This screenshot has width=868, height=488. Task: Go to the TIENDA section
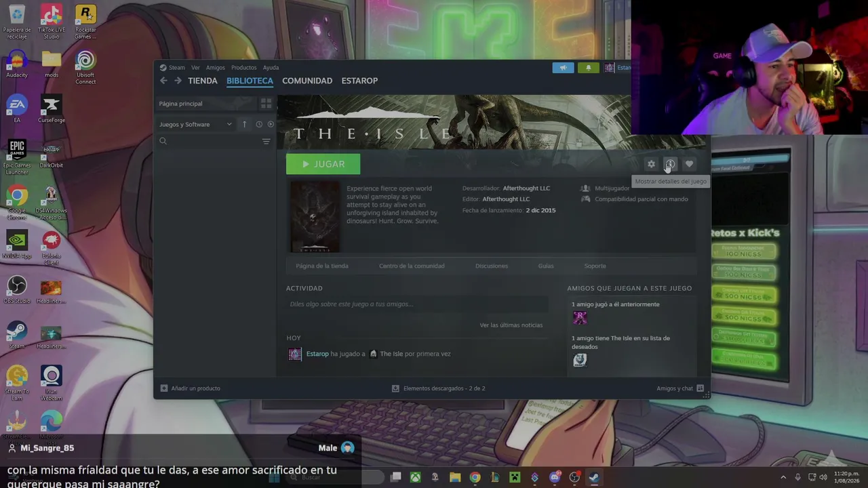[x=203, y=81]
